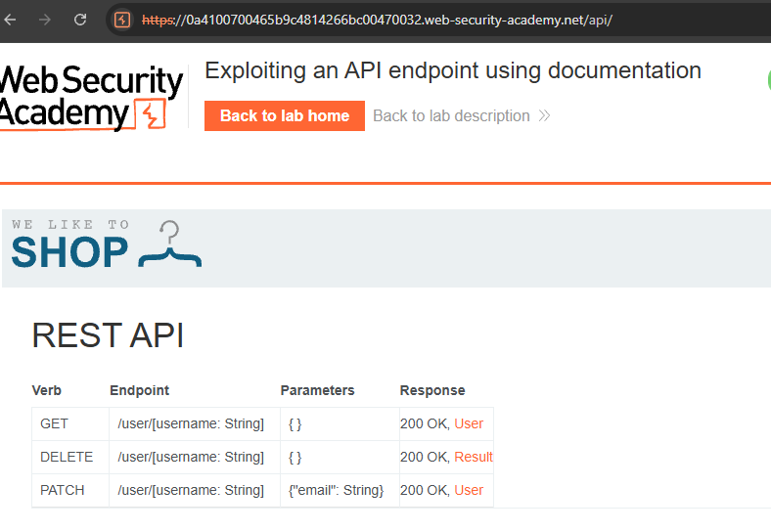Select the PATCH verb row

tap(262, 490)
